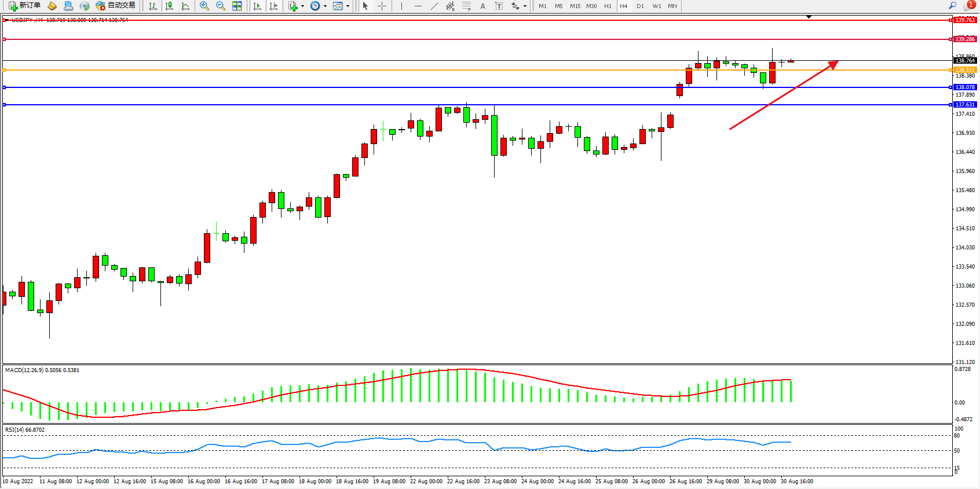Switch to D1 timeframe
The height and width of the screenshot is (489, 980).
click(640, 6)
